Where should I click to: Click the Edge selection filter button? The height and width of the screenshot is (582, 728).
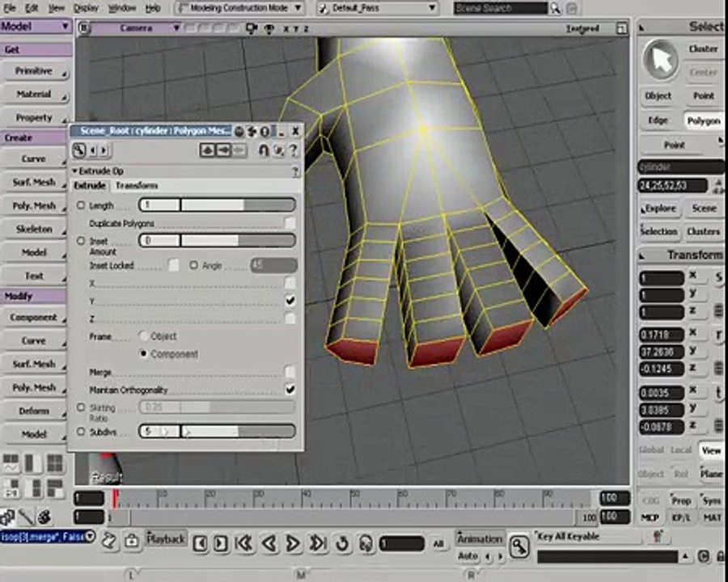(x=658, y=120)
